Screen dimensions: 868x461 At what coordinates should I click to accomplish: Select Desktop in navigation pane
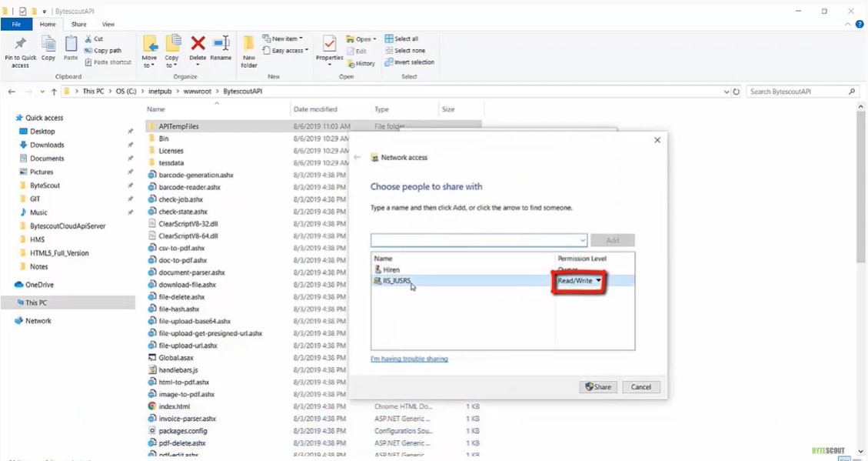pyautogui.click(x=42, y=132)
